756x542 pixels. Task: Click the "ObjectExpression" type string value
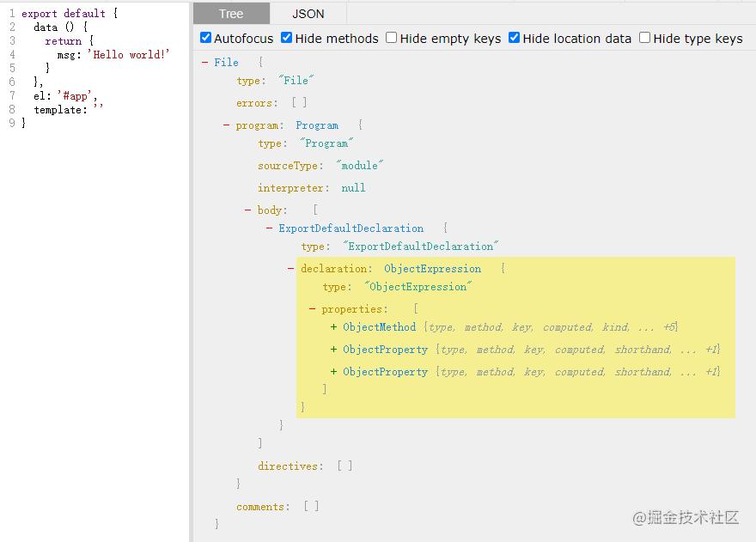[x=418, y=287]
